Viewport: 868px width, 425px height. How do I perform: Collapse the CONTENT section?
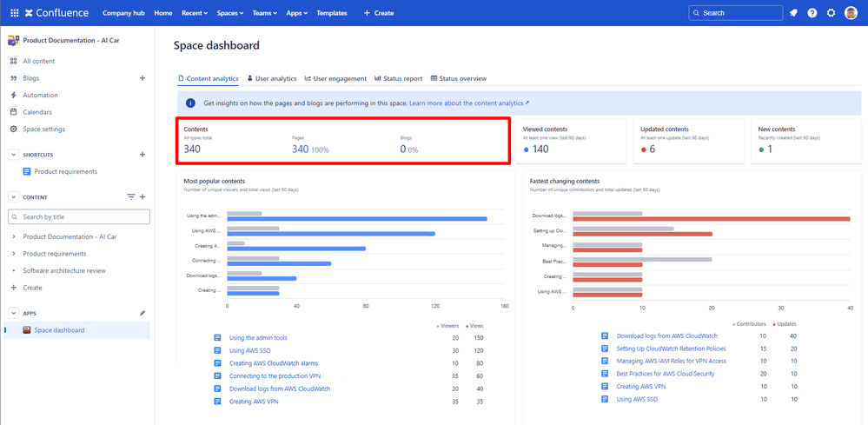coord(13,197)
